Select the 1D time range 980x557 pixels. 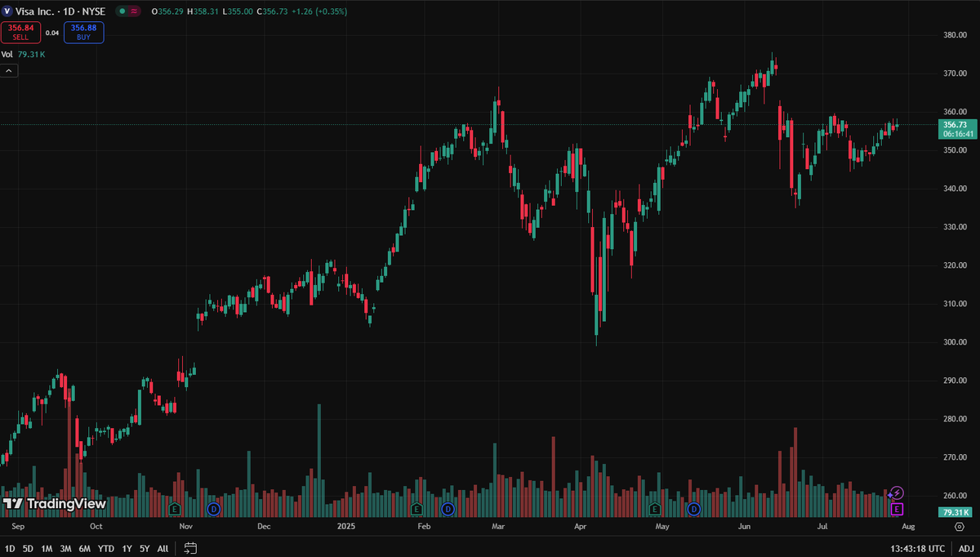click(10, 548)
